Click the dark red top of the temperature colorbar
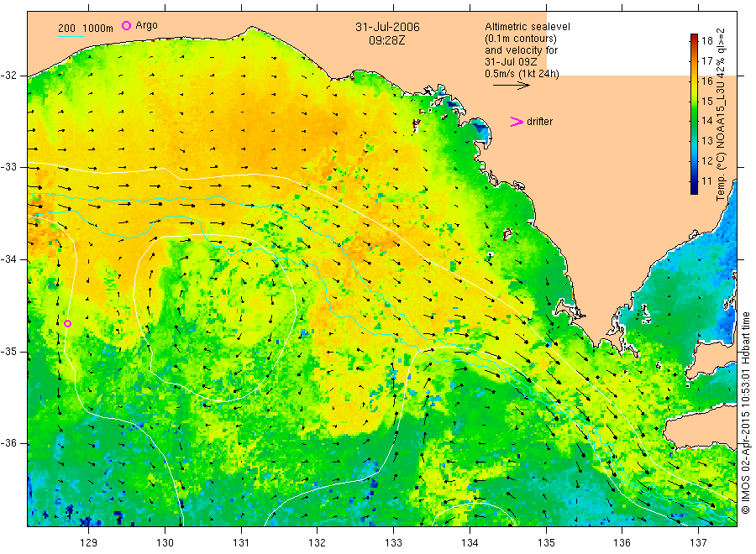This screenshot has height=554, width=756. tap(695, 38)
